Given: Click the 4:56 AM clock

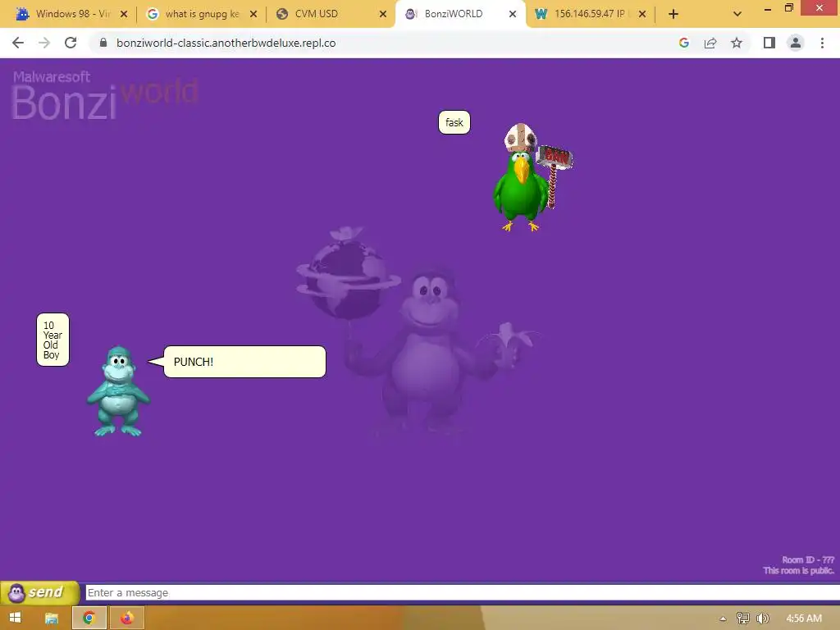Looking at the screenshot, I should [x=804, y=619].
